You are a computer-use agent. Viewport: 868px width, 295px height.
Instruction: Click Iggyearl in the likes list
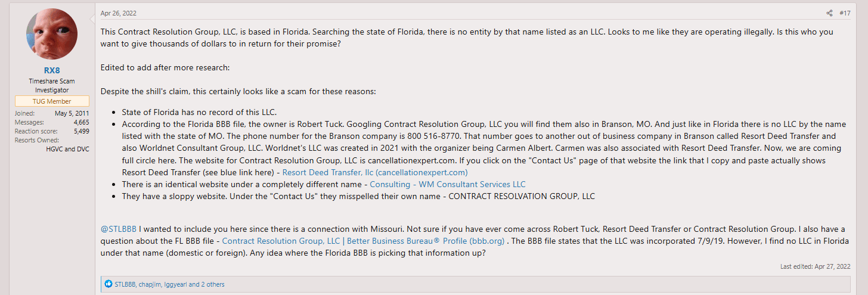176,284
